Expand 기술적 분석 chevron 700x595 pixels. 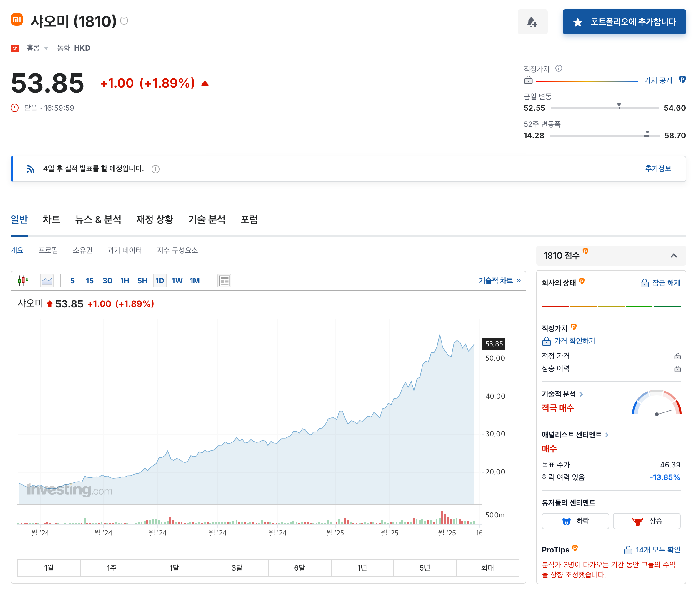581,394
